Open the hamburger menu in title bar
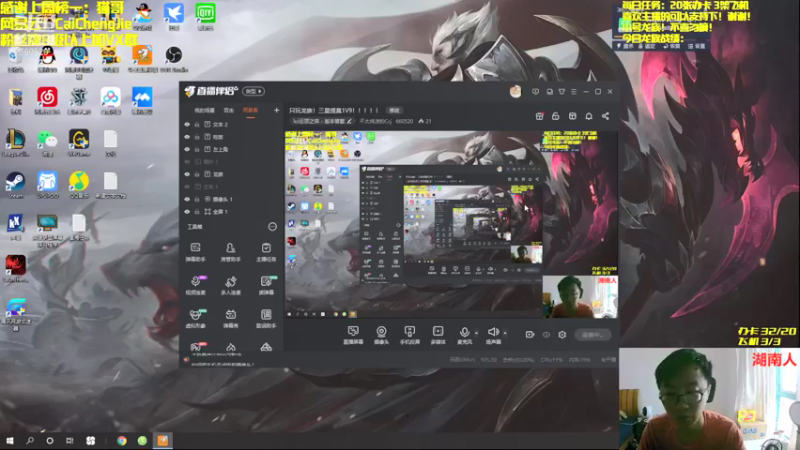The image size is (800, 450). pyautogui.click(x=574, y=92)
